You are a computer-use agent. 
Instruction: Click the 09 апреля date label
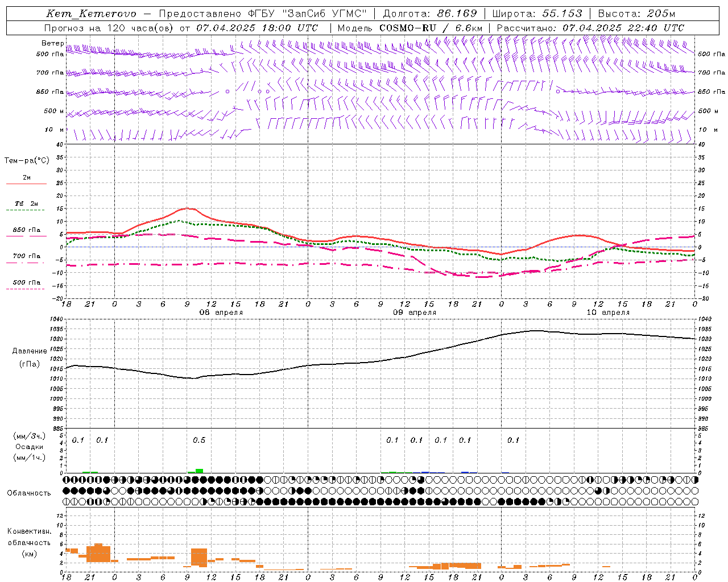pyautogui.click(x=415, y=313)
